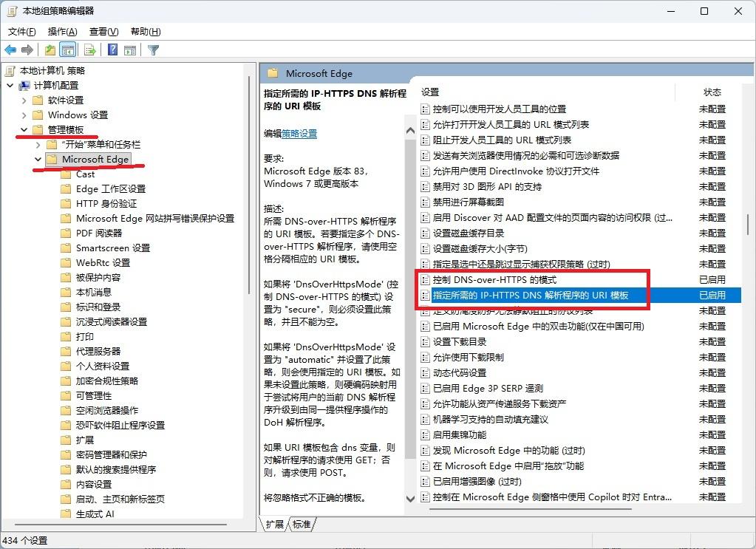The height and width of the screenshot is (549, 756).
Task: Sort by the 设置 column header
Action: click(x=430, y=92)
